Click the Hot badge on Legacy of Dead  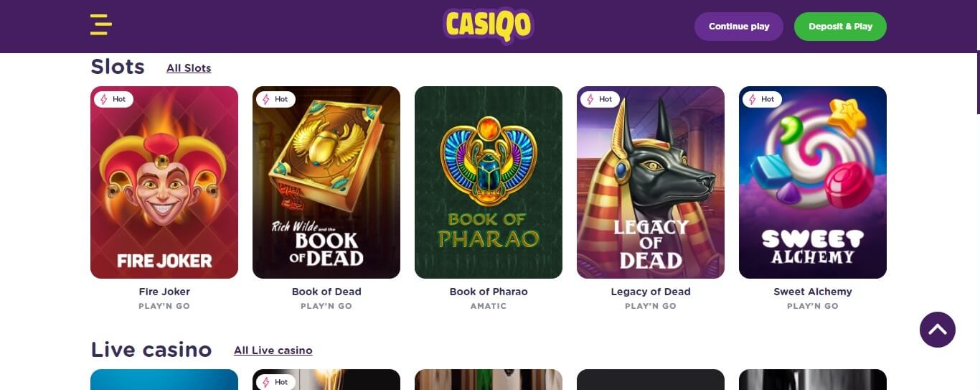(600, 99)
